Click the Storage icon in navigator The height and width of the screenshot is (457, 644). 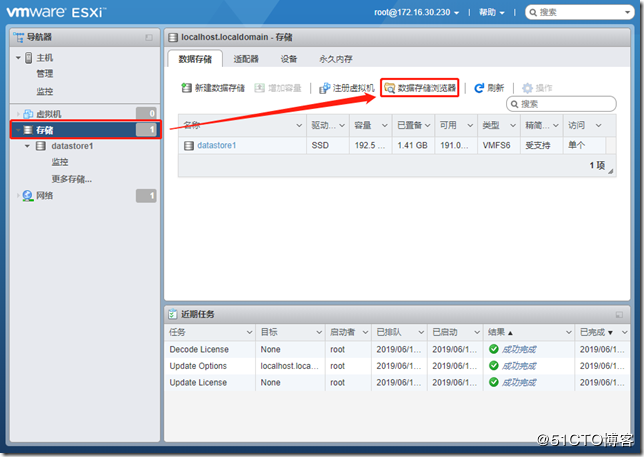click(28, 130)
